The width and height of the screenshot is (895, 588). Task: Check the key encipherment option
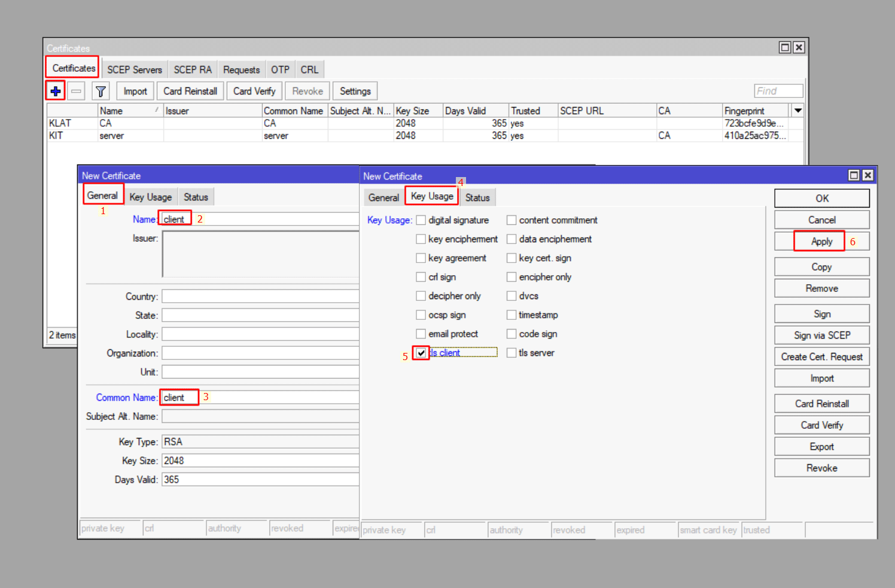[x=421, y=239]
